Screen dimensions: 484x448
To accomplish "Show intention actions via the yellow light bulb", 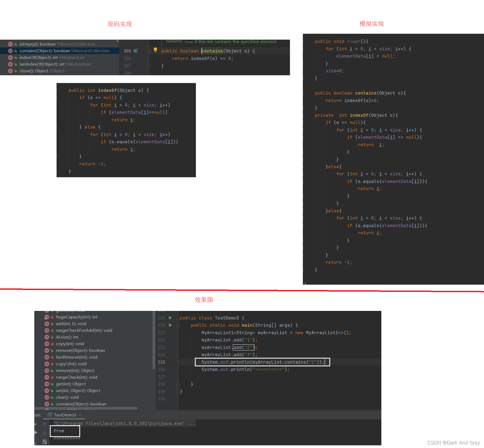I will (155, 50).
